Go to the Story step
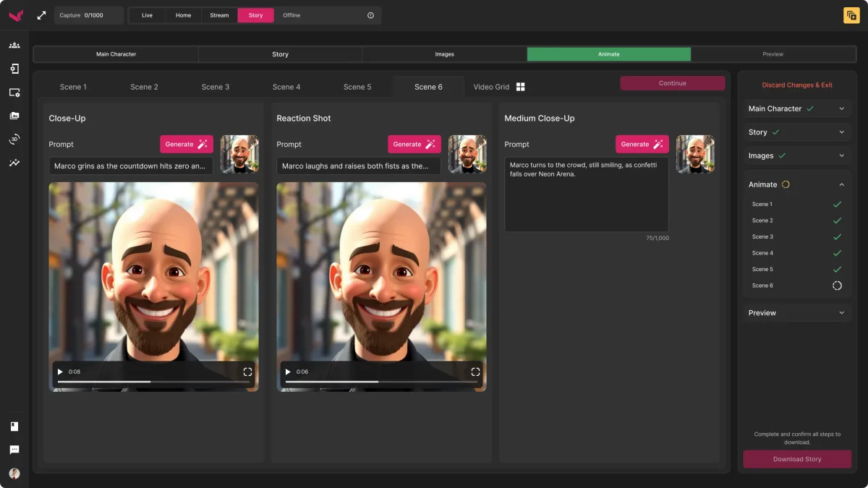 pos(281,54)
